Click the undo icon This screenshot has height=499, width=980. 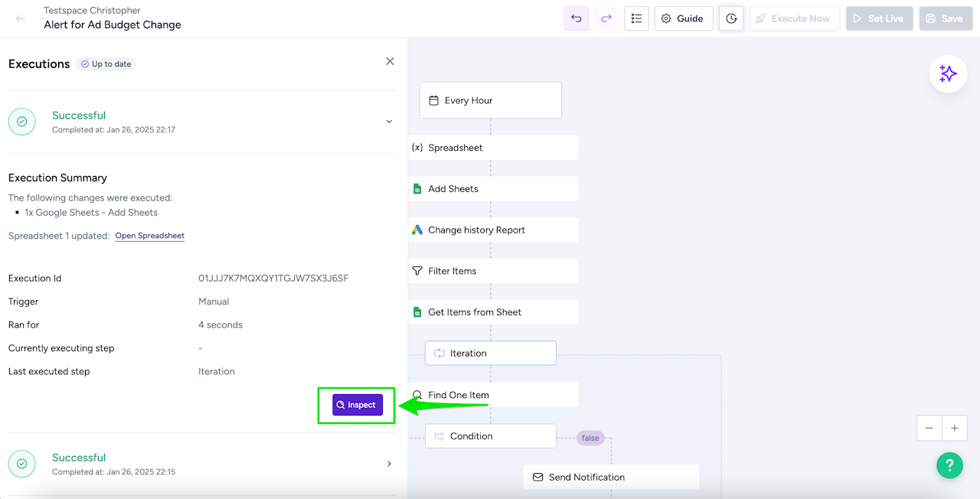tap(577, 18)
